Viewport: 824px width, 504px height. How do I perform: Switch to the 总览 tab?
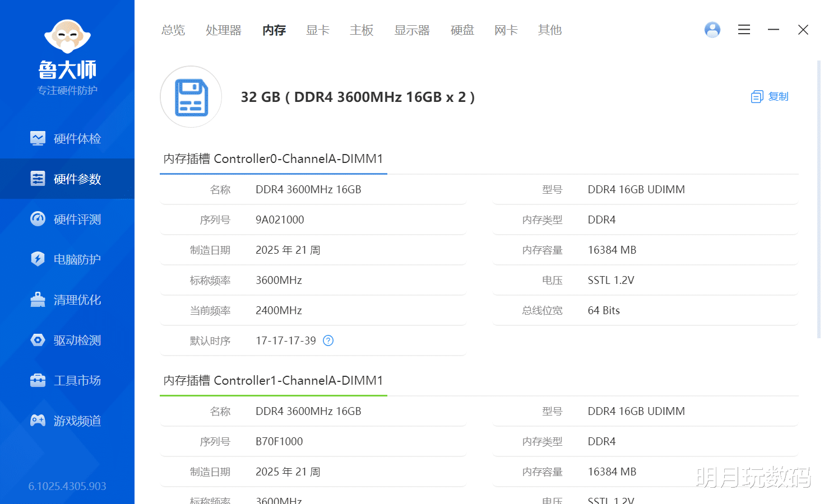(x=173, y=30)
